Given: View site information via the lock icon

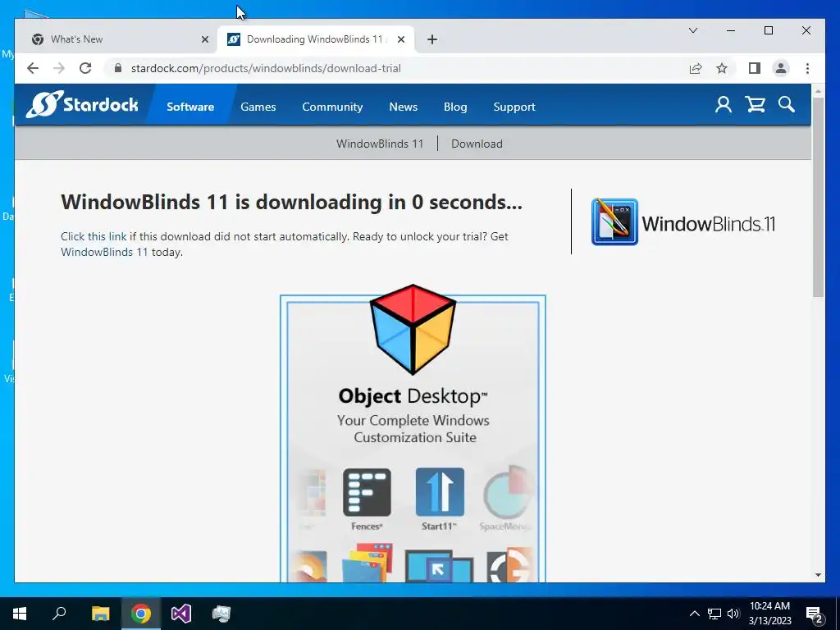Looking at the screenshot, I should click(x=118, y=68).
